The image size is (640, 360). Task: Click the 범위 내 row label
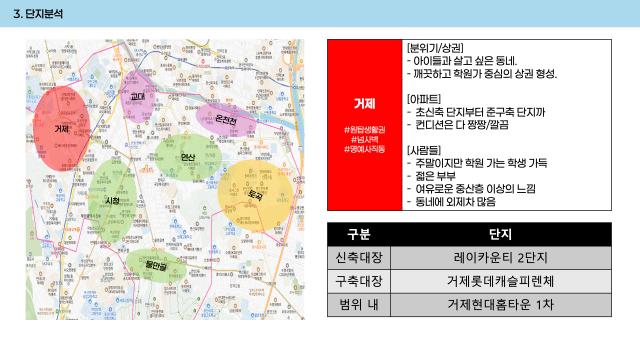pos(359,304)
